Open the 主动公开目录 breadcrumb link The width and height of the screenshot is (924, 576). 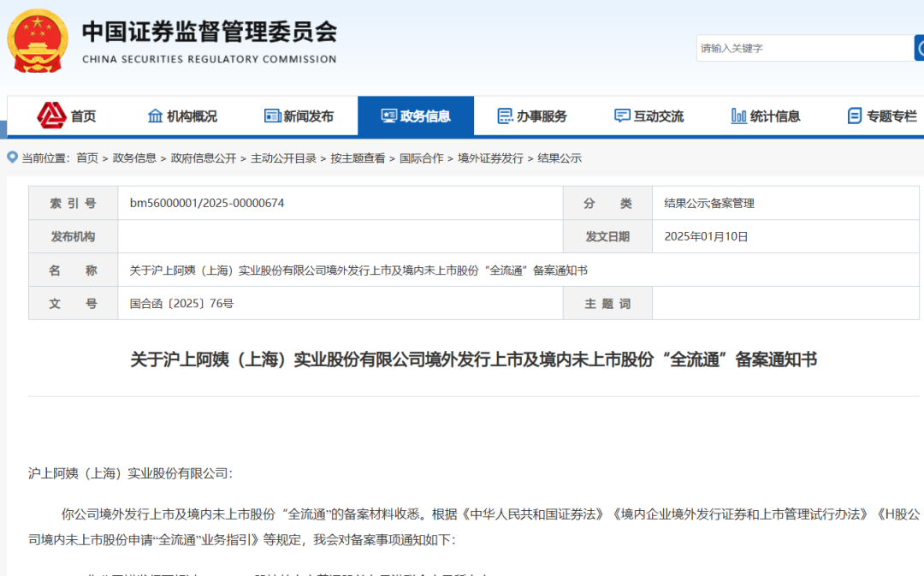tap(283, 158)
